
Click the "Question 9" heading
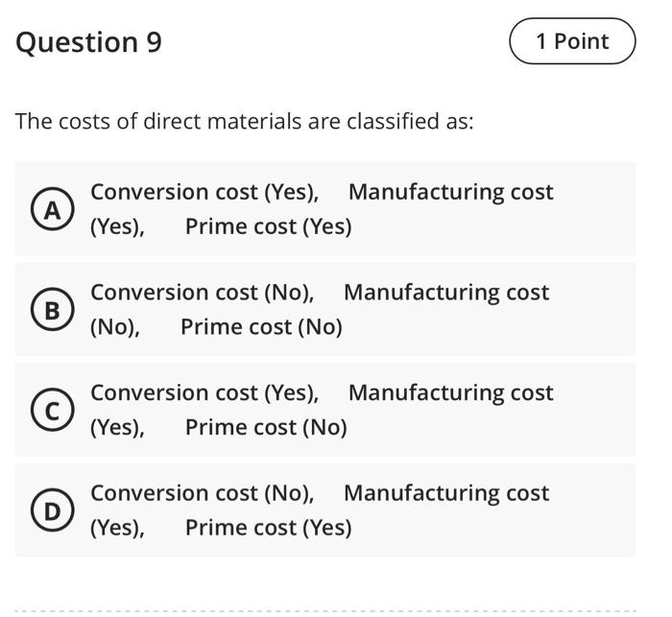(x=89, y=42)
